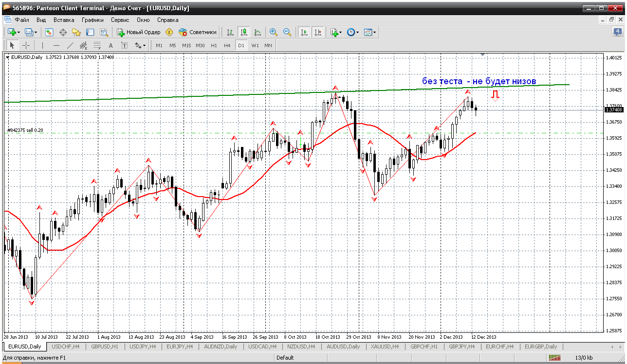Click the chart window icon beside Файл

tap(7, 20)
